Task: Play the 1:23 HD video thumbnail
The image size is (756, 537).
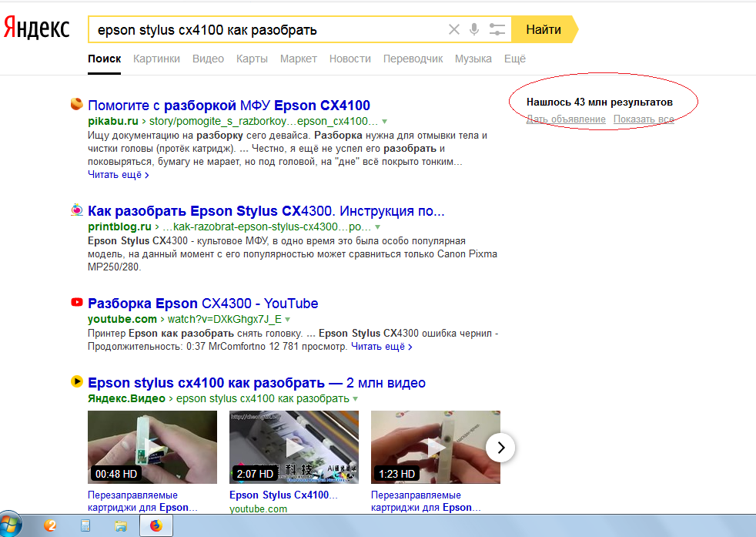Action: coord(436,448)
